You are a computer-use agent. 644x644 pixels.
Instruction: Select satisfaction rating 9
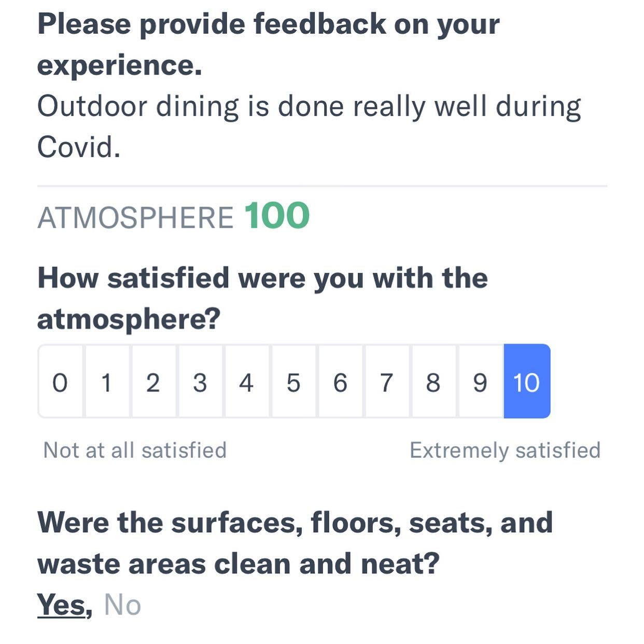(480, 381)
